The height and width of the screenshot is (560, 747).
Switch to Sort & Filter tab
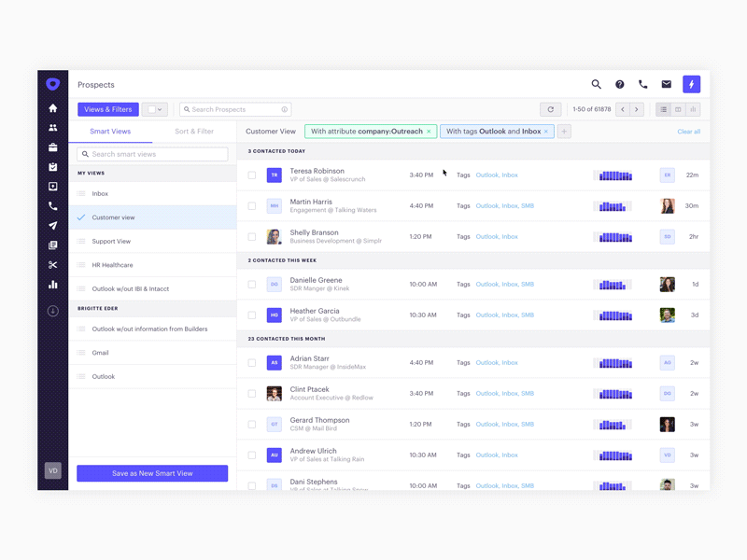tap(194, 132)
